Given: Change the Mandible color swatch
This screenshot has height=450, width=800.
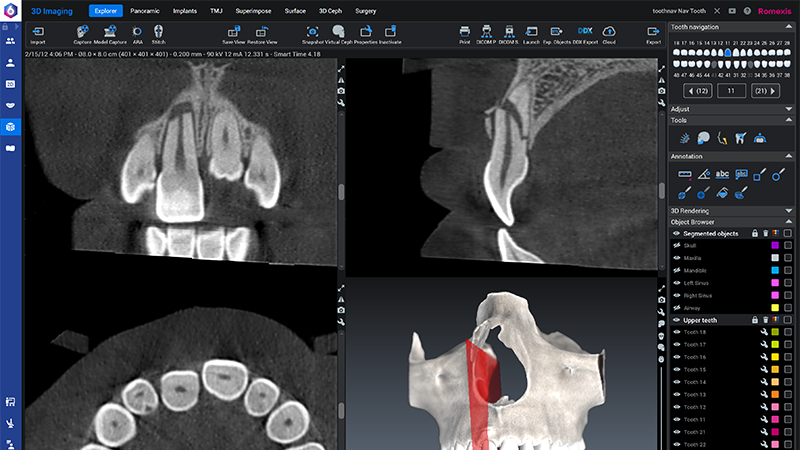Looking at the screenshot, I should click(775, 270).
